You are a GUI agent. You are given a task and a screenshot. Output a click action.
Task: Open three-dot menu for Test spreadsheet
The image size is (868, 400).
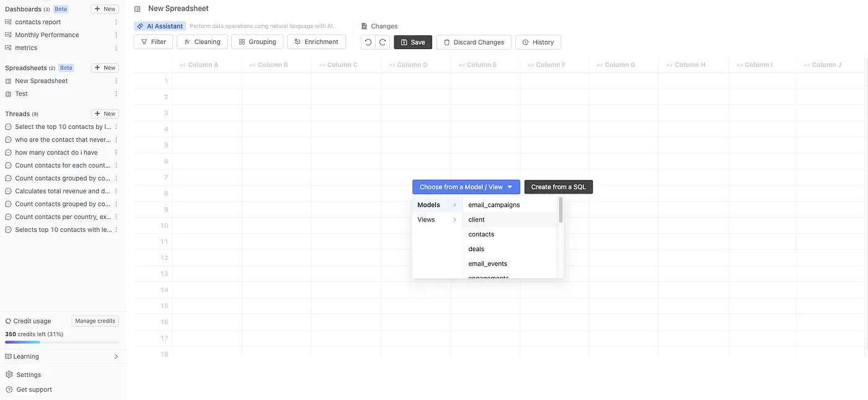click(x=116, y=94)
